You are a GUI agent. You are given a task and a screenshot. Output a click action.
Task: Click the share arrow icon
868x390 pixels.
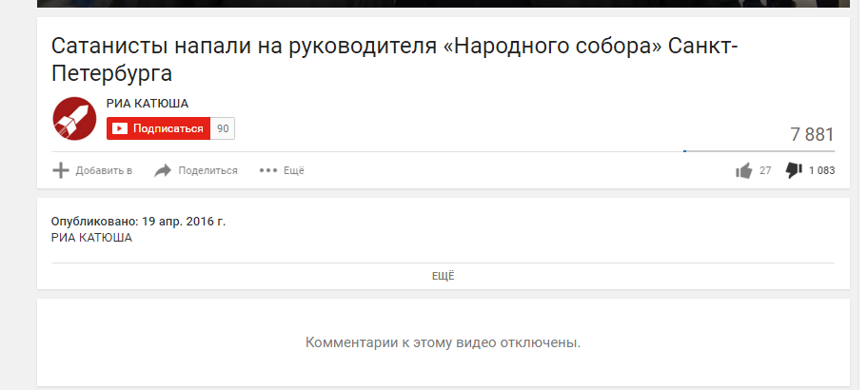(163, 170)
